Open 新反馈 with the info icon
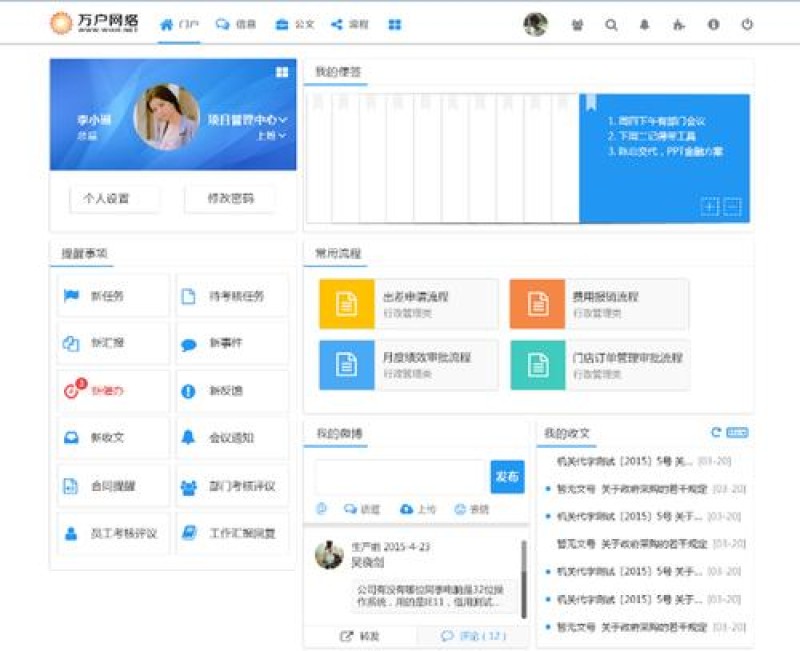 [x=232, y=391]
